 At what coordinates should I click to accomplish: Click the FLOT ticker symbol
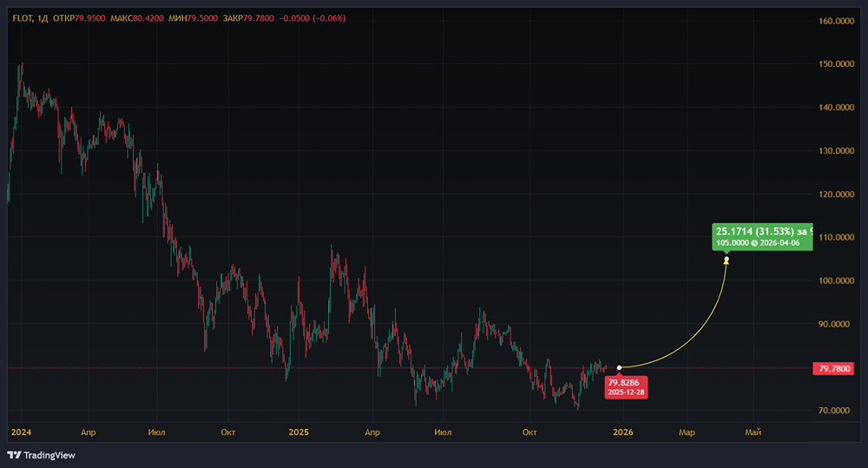pyautogui.click(x=23, y=19)
